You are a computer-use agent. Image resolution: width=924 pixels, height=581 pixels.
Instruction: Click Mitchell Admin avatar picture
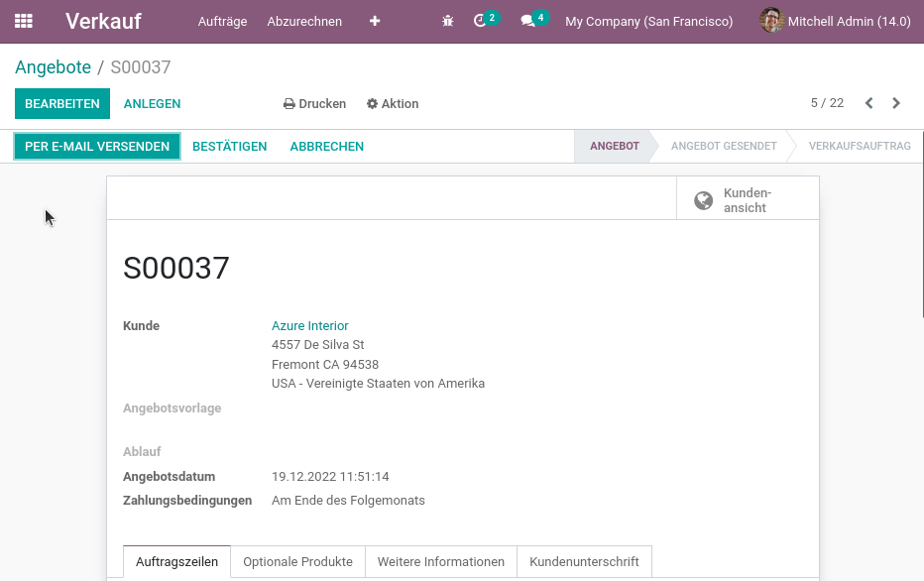click(771, 21)
